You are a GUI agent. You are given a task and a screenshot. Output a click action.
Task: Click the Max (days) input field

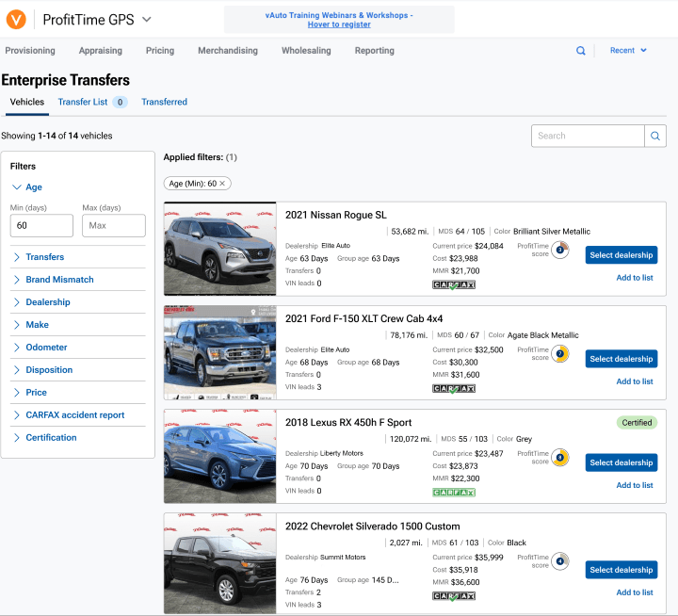tap(114, 225)
